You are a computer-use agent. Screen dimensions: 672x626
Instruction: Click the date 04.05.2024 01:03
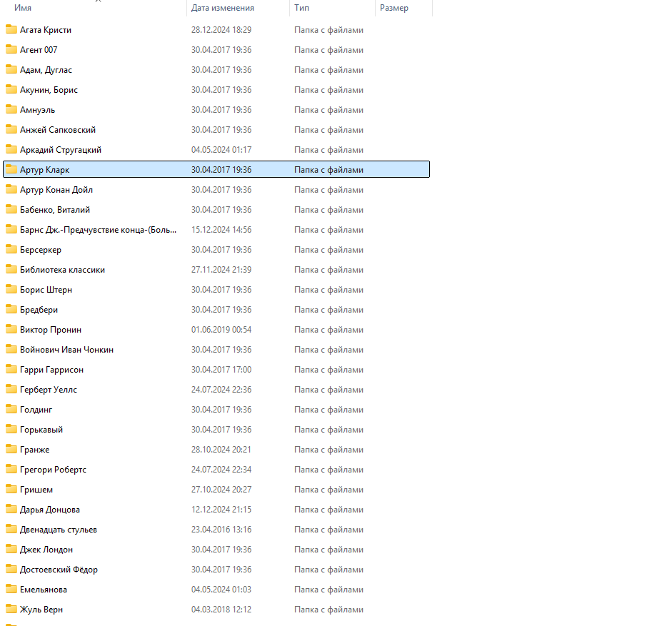coord(221,590)
